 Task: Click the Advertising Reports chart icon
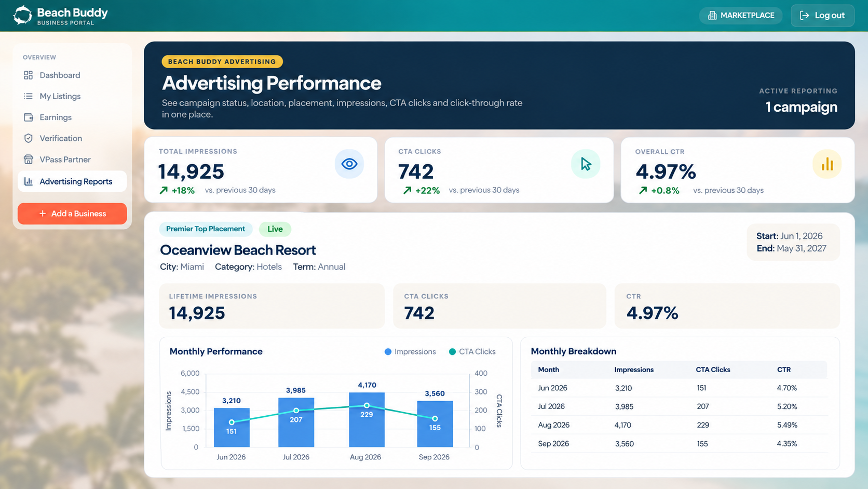[29, 181]
